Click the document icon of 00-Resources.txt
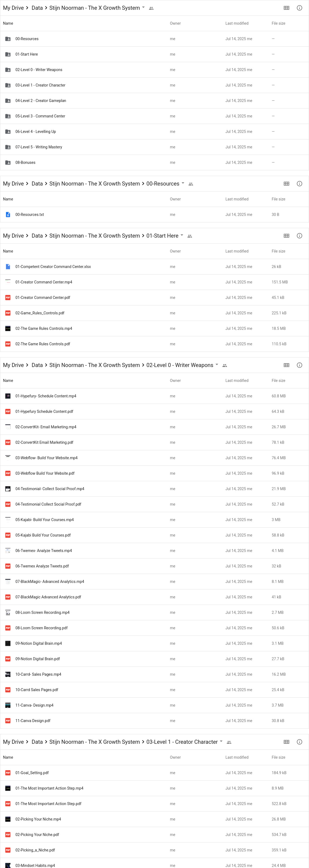This screenshot has height=868, width=309. click(x=8, y=215)
